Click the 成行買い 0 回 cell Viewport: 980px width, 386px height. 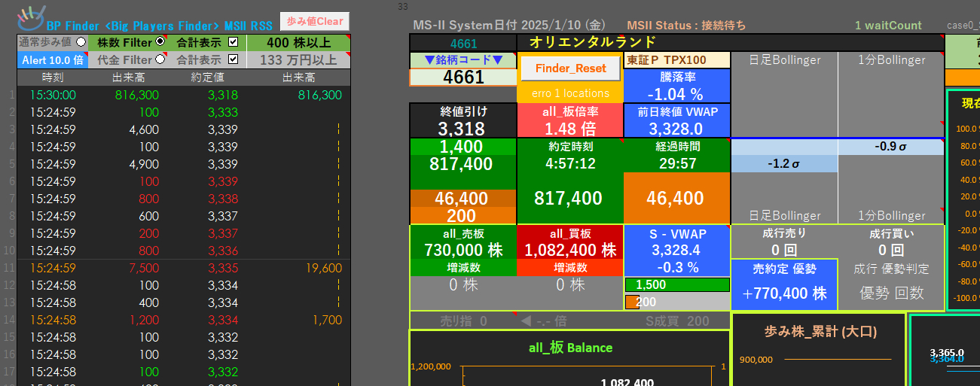[890, 242]
